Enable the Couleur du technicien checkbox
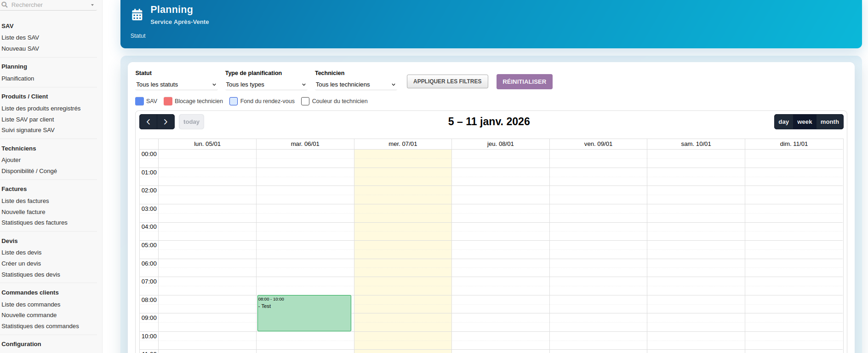 [305, 101]
